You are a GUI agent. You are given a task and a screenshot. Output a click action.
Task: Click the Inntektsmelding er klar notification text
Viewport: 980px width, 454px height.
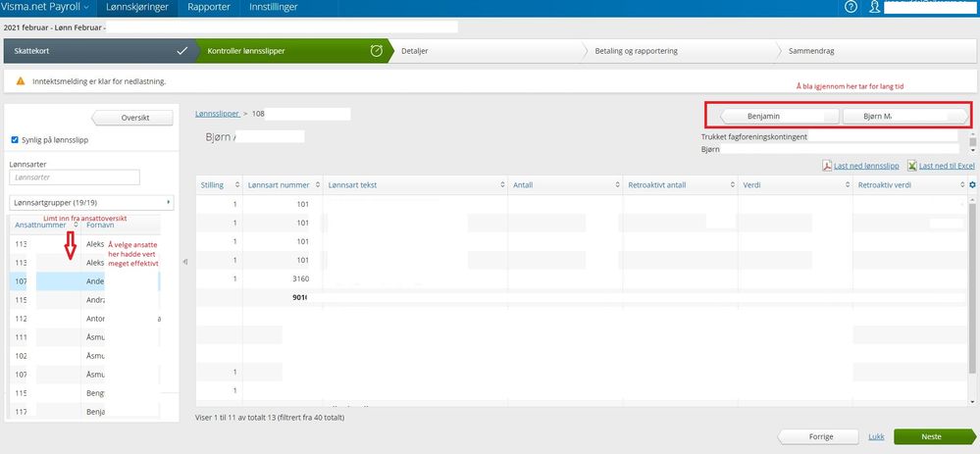point(99,81)
